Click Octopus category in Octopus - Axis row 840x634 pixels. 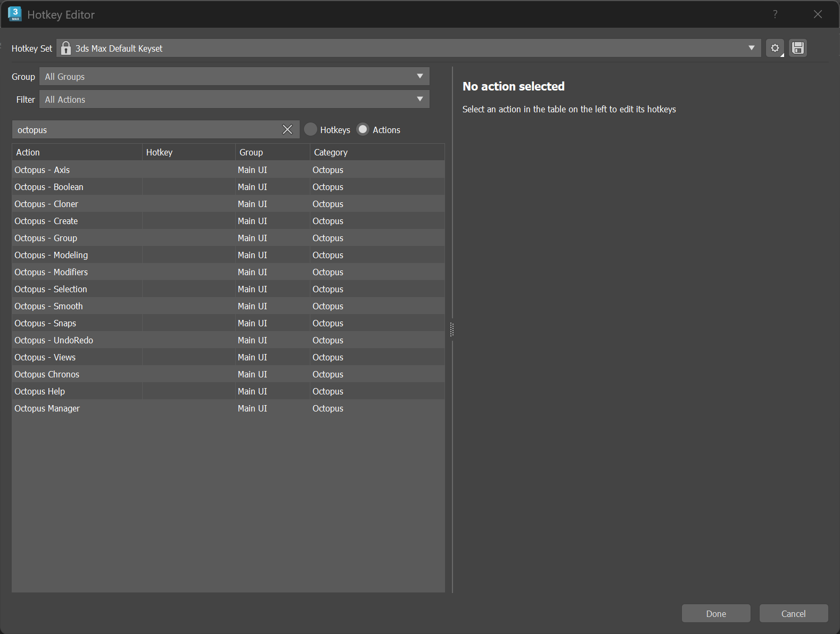pyautogui.click(x=328, y=170)
